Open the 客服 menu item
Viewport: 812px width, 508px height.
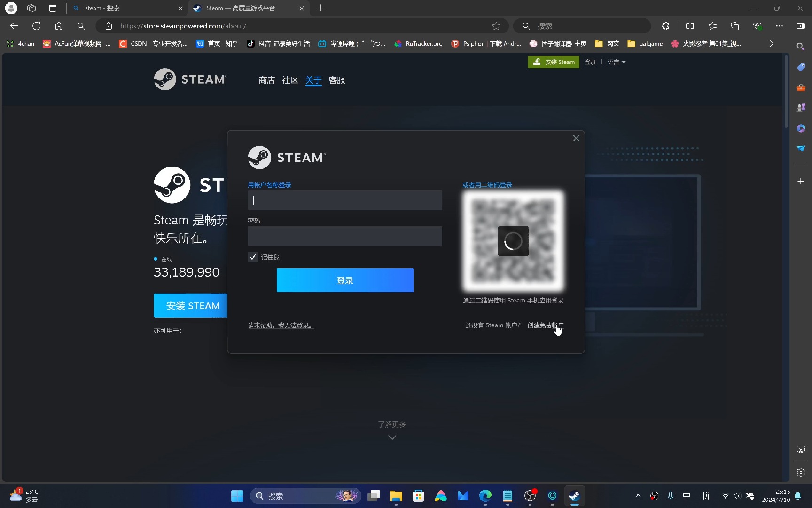337,80
